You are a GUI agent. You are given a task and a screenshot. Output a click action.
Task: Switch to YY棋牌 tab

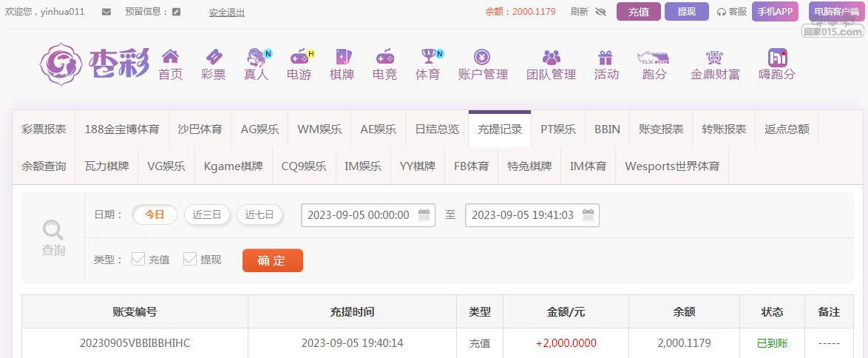(x=418, y=166)
